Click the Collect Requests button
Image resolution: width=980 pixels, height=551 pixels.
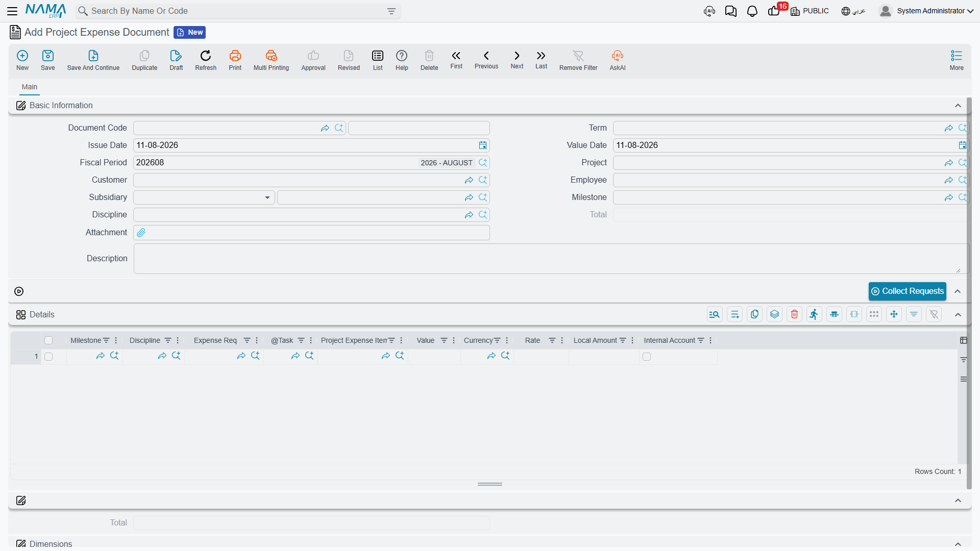908,291
